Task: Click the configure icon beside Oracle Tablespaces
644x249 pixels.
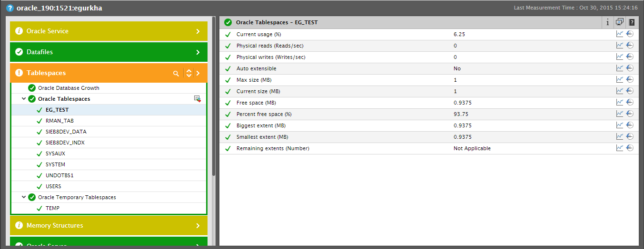Action: [x=197, y=99]
